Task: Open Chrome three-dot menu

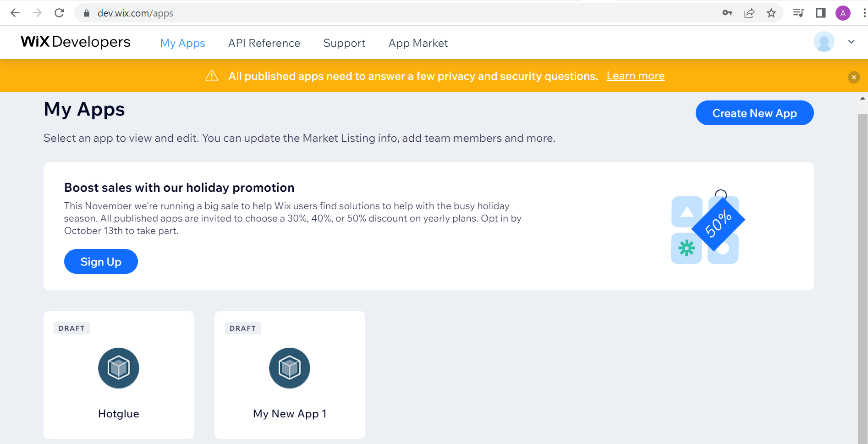Action: (x=864, y=13)
